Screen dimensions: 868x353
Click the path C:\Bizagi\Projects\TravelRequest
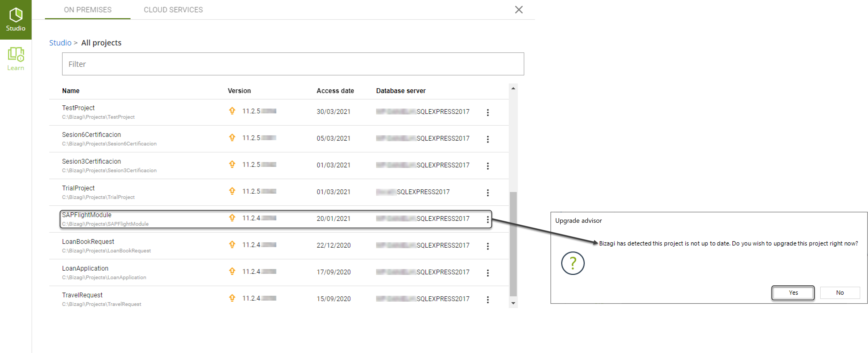coord(101,304)
